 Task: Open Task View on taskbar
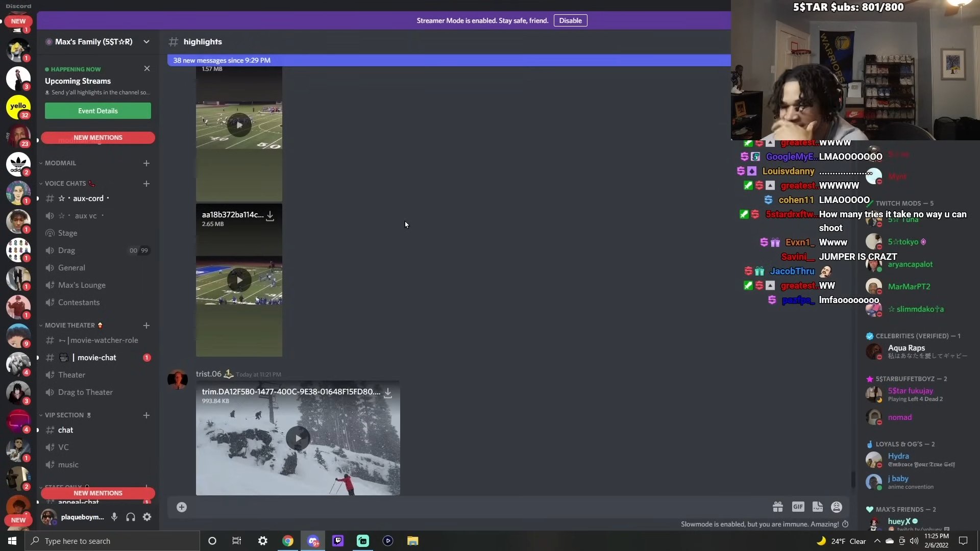pyautogui.click(x=237, y=541)
